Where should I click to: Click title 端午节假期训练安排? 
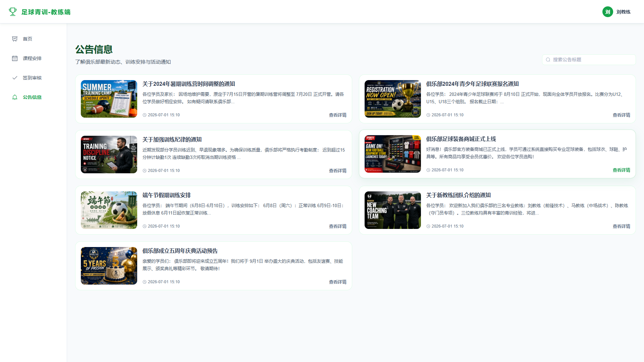pyautogui.click(x=167, y=195)
